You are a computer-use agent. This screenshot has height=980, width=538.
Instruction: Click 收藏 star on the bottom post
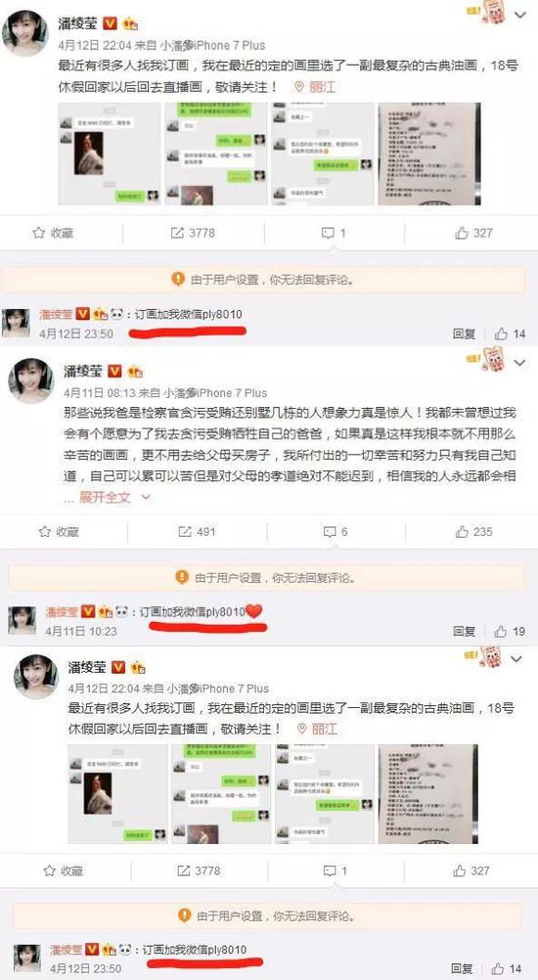click(x=49, y=870)
